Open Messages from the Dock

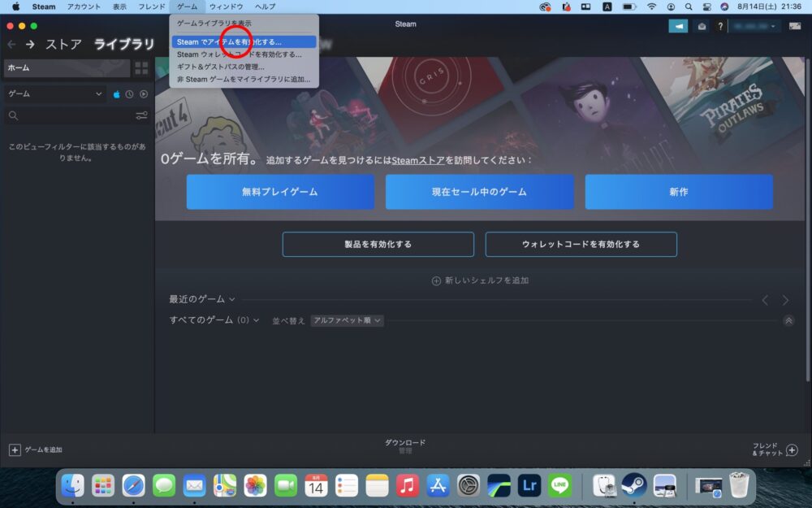coord(164,486)
